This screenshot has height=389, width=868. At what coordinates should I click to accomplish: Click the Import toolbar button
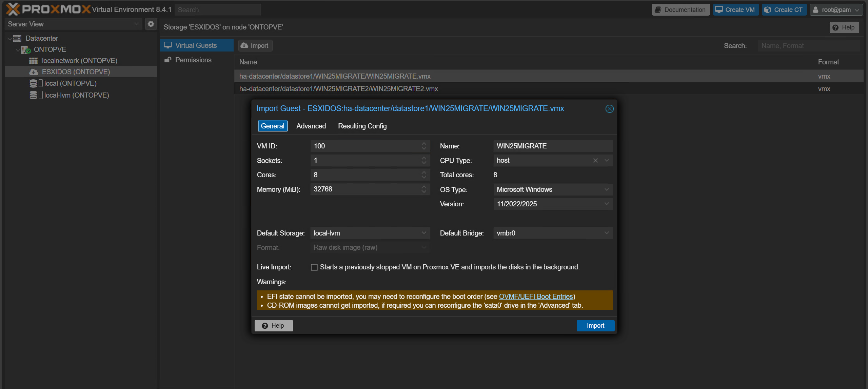coord(255,46)
